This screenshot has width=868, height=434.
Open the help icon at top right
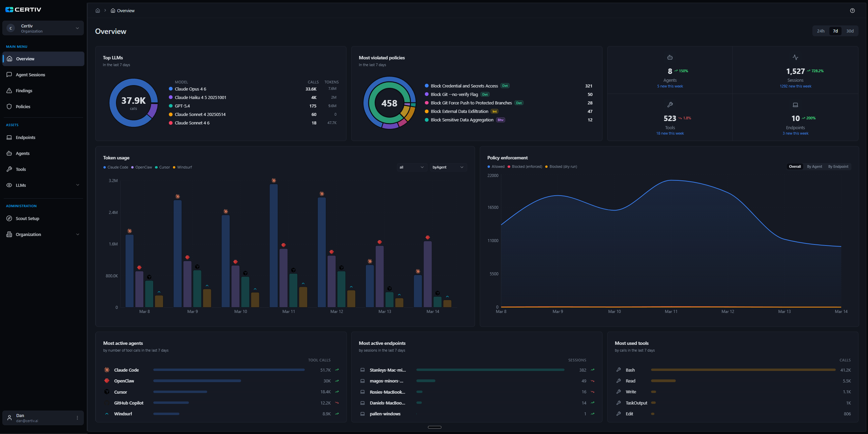tap(852, 11)
